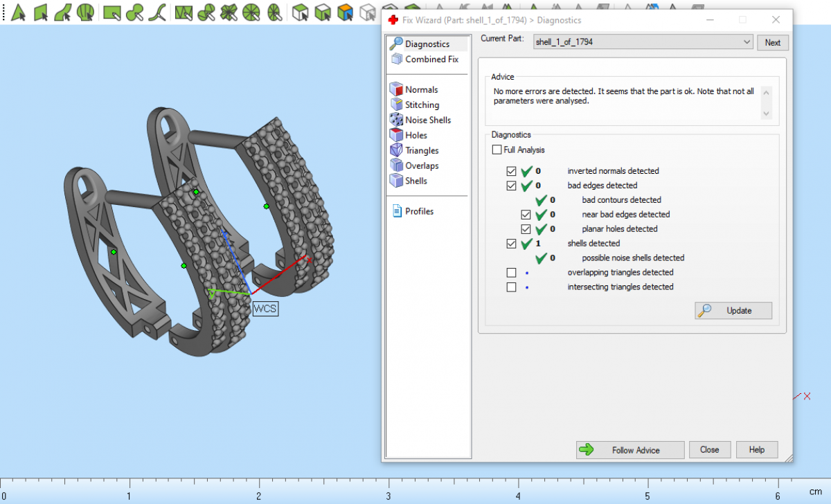This screenshot has width=831, height=504.
Task: Select the Mark Shell tool
Action: tap(85, 12)
